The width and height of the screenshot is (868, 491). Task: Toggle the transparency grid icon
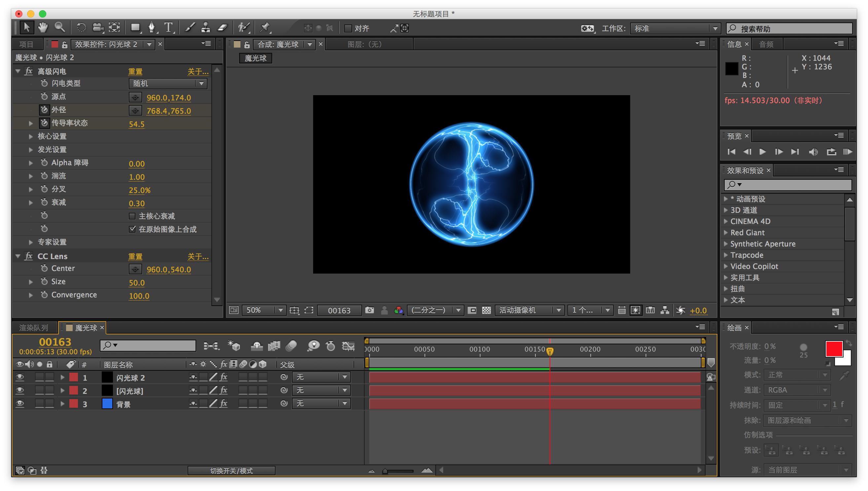486,310
